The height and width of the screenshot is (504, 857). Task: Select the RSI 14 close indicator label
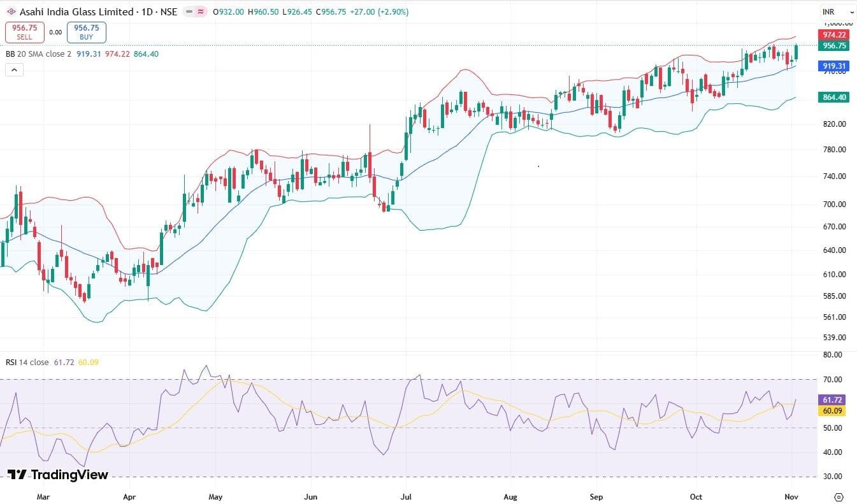pos(27,363)
